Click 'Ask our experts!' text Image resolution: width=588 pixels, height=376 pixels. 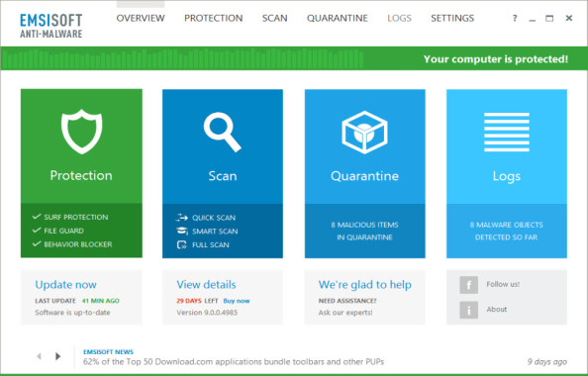point(345,313)
